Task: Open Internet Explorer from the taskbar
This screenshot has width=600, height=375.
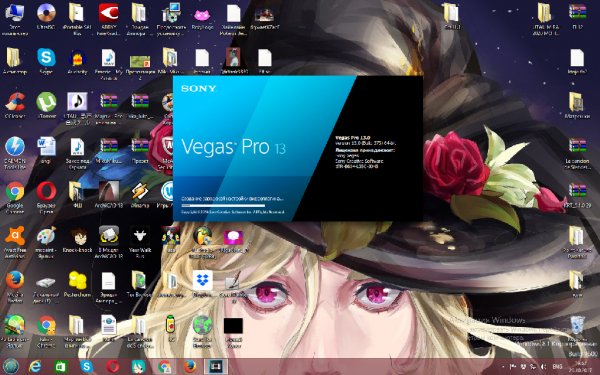Action: coord(35,367)
